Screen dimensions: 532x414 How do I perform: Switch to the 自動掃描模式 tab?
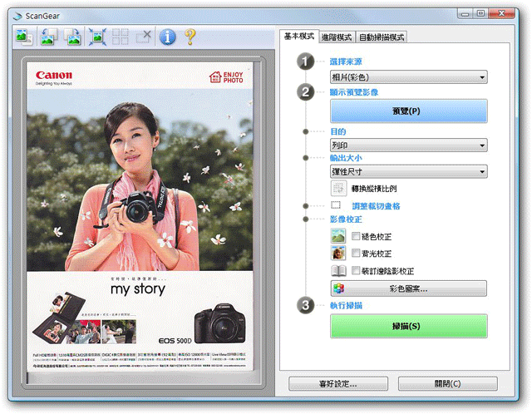click(x=382, y=37)
